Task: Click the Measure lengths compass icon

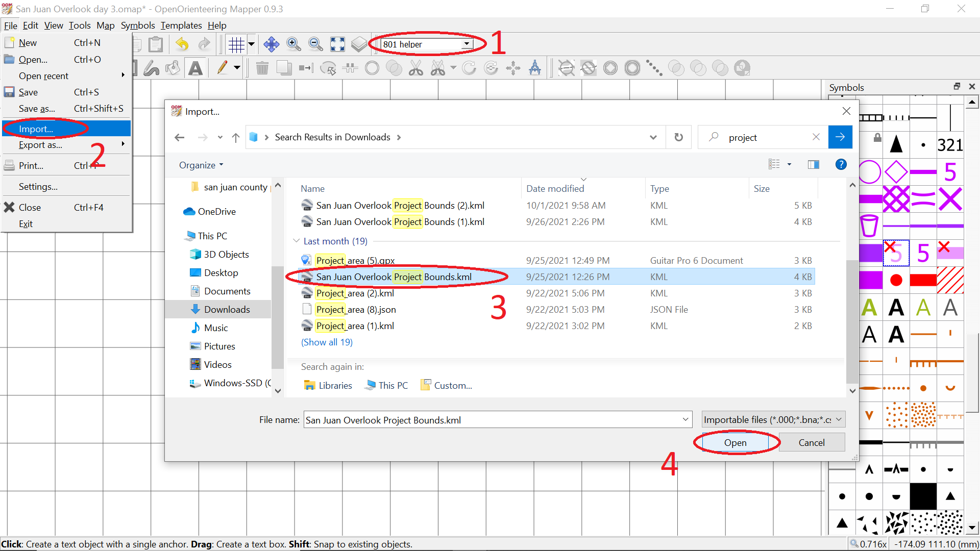Action: pyautogui.click(x=535, y=68)
